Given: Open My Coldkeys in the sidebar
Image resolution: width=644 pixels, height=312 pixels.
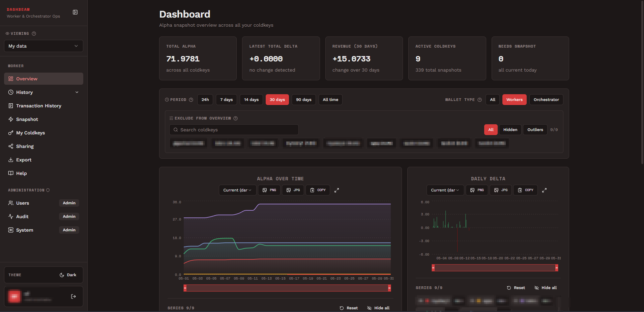Looking at the screenshot, I should pos(43,133).
